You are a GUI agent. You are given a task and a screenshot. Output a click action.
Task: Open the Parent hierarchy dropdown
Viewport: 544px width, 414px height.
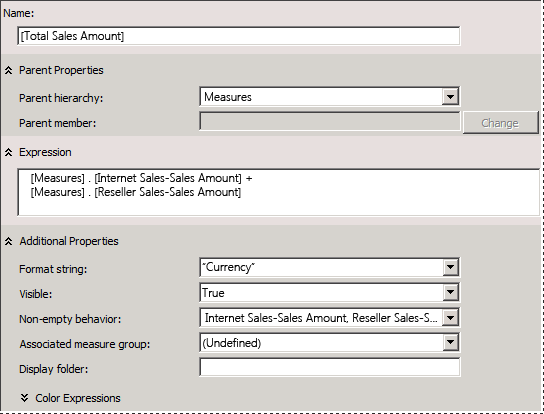(x=450, y=96)
